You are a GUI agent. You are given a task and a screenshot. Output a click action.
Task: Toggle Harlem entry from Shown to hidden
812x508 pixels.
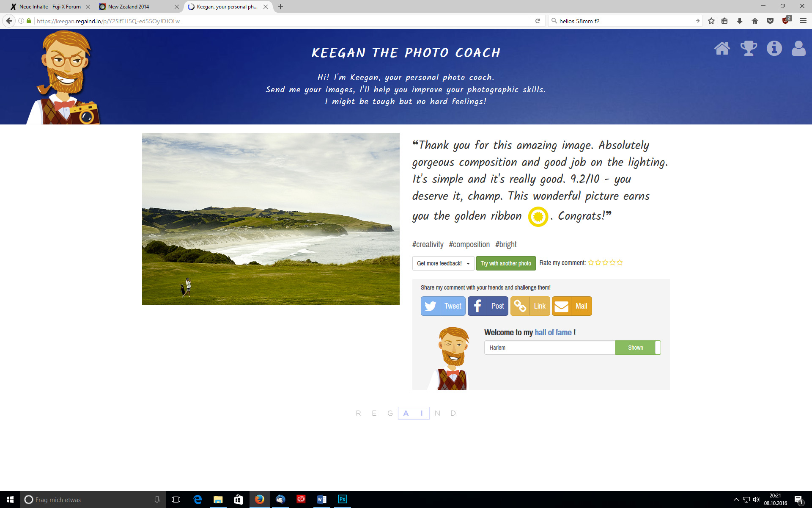(x=636, y=347)
